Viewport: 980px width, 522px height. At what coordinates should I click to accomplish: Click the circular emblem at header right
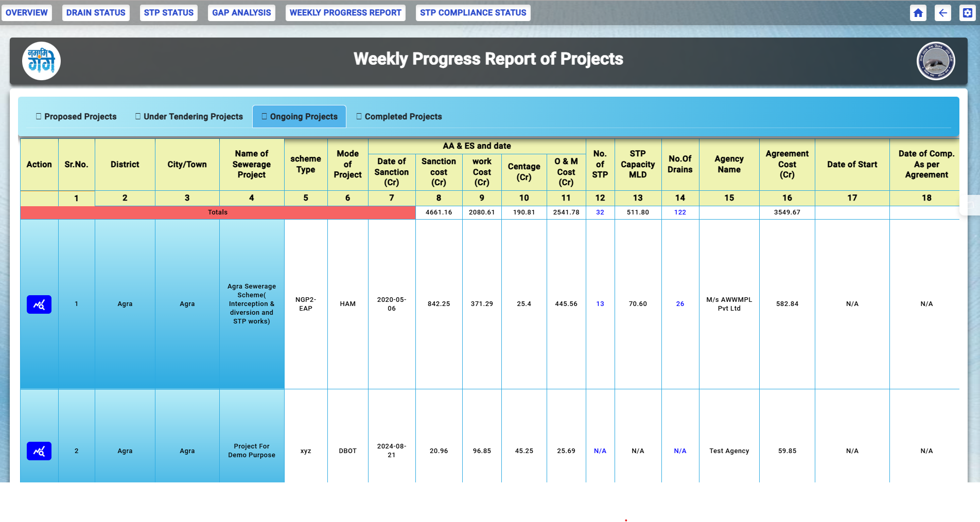pos(936,61)
